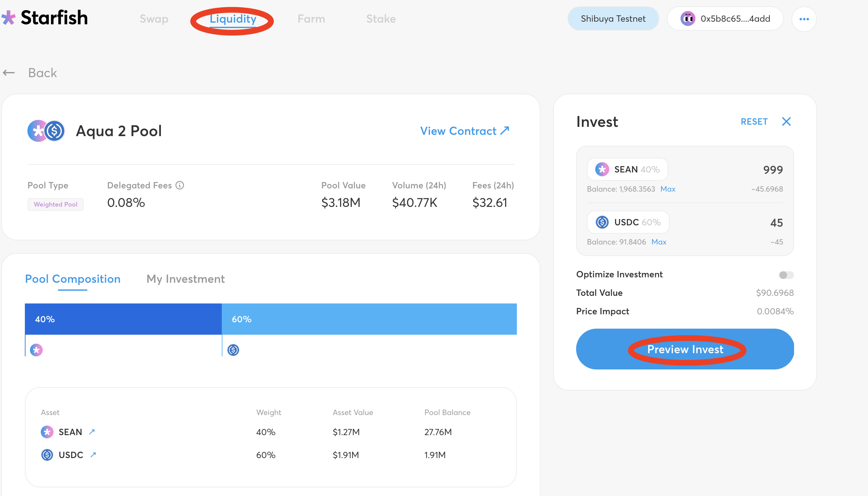The width and height of the screenshot is (868, 496).
Task: Open USDC asset external link arrow
Action: (93, 455)
